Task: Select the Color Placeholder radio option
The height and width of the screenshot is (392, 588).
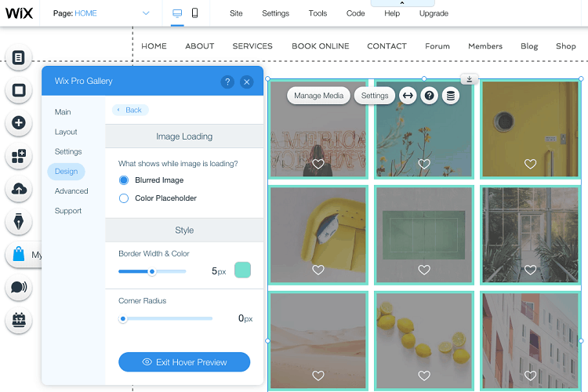Action: pyautogui.click(x=124, y=198)
